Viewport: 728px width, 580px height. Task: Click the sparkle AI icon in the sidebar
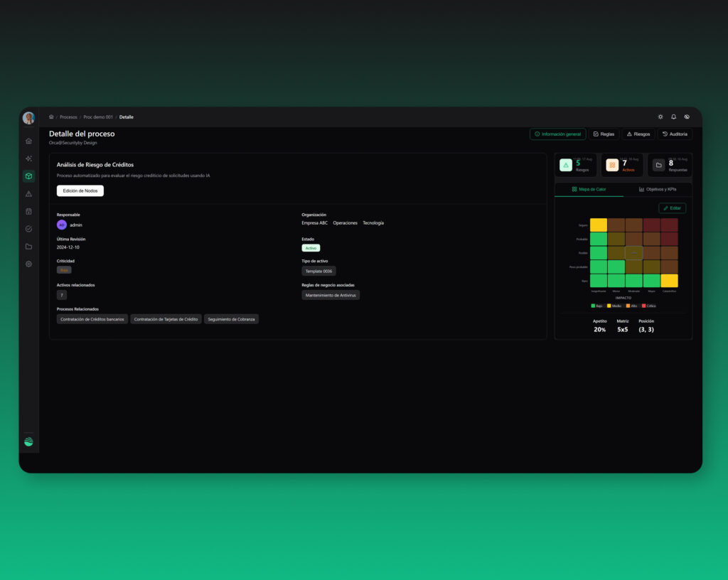pyautogui.click(x=28, y=159)
